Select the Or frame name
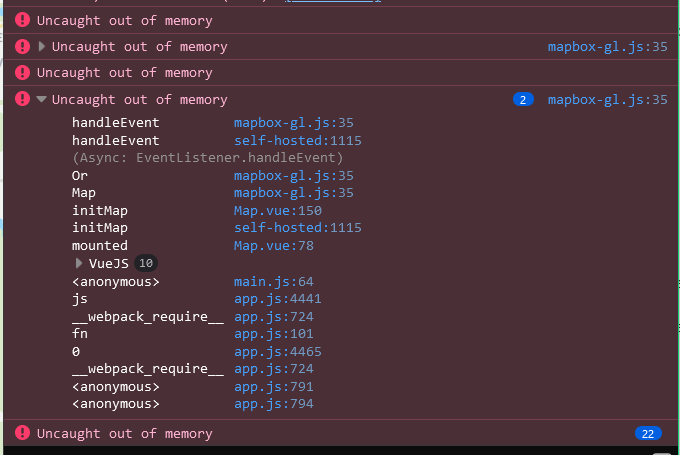 80,176
